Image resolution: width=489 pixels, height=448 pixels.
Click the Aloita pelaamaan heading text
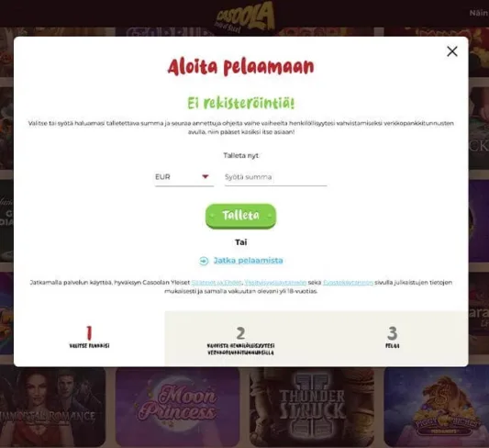[x=240, y=67]
